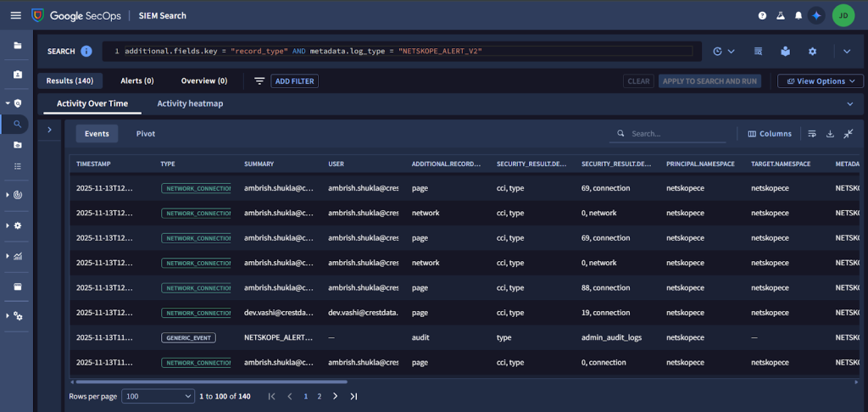Open the list view sidebar icon

pyautogui.click(x=18, y=166)
